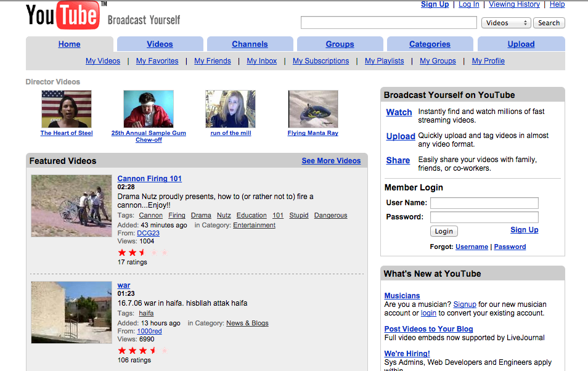This screenshot has height=371, width=588.
Task: Click run of the mill title link
Action: click(x=231, y=132)
